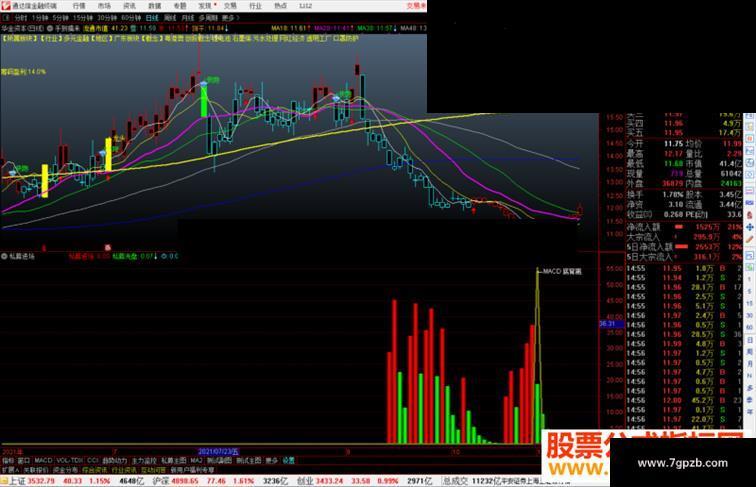Select the pencil drawing tool in right sidebar
The height and width of the screenshot is (487, 756).
click(750, 239)
